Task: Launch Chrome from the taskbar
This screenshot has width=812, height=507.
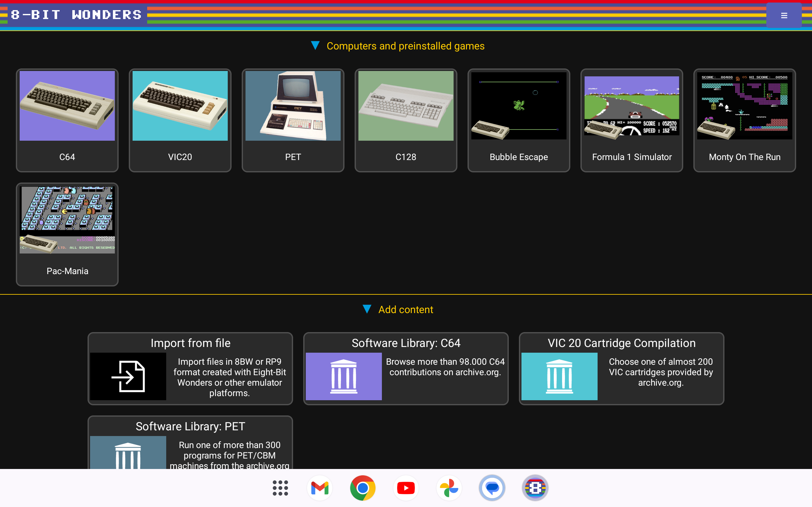Action: (x=363, y=488)
